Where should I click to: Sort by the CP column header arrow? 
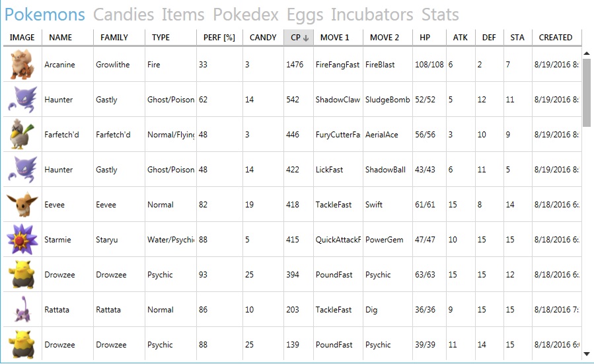(x=306, y=38)
